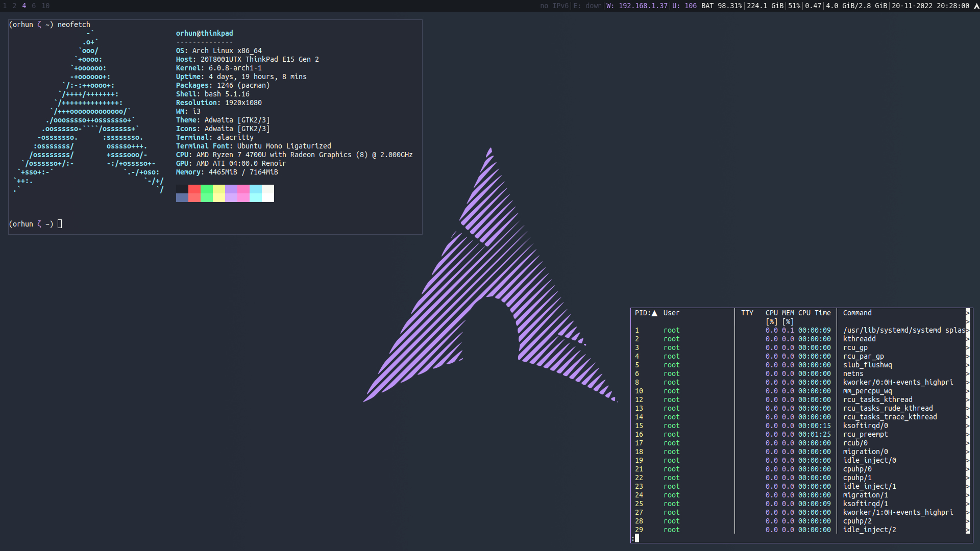Sort by MEM [%] column header
This screenshot has height=551, width=980.
pos(788,317)
